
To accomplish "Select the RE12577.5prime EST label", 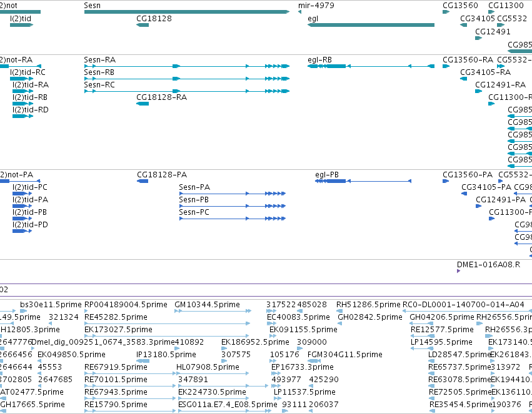I will [x=443, y=330].
